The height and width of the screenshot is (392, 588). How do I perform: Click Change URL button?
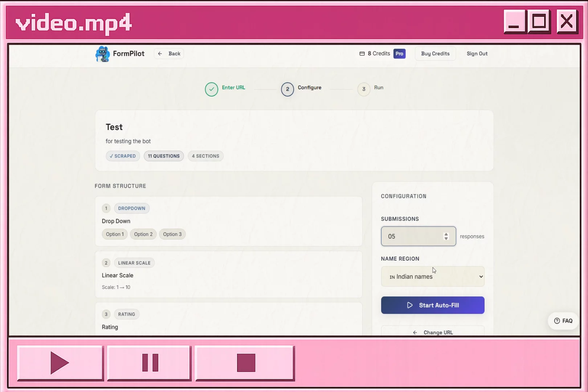point(433,332)
